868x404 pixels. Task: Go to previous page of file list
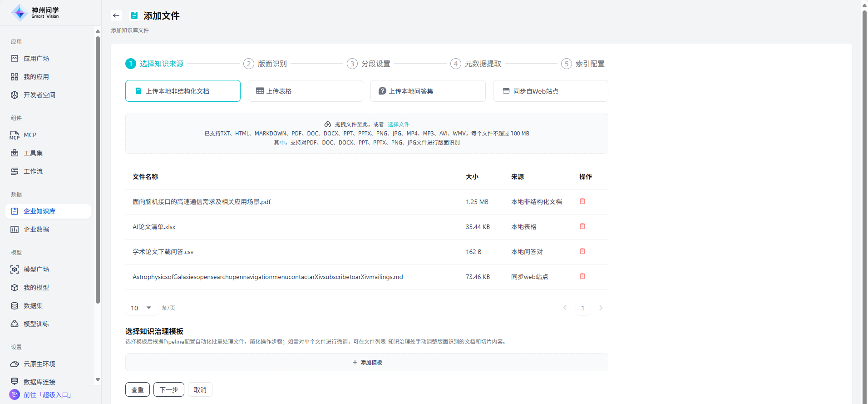click(565, 308)
